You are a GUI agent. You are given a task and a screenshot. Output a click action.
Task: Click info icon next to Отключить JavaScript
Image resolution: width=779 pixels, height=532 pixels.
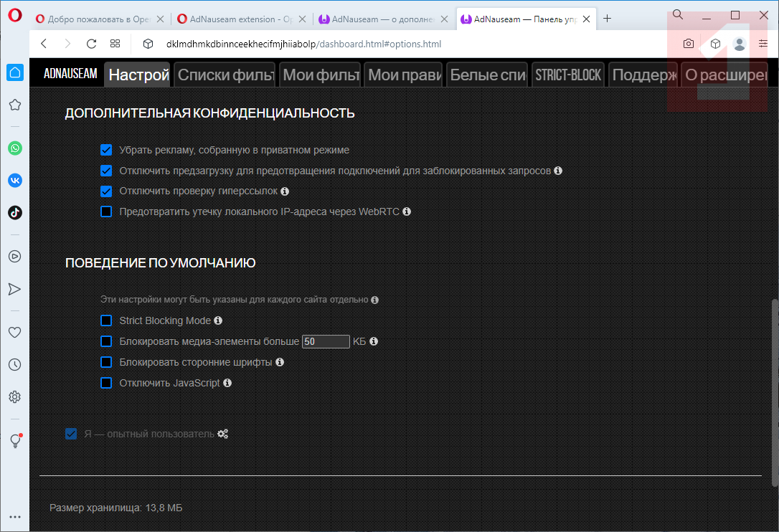pyautogui.click(x=227, y=383)
